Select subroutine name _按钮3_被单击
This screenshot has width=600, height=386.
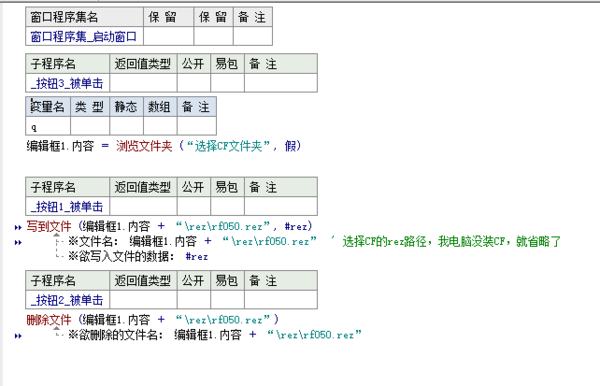tap(67, 83)
